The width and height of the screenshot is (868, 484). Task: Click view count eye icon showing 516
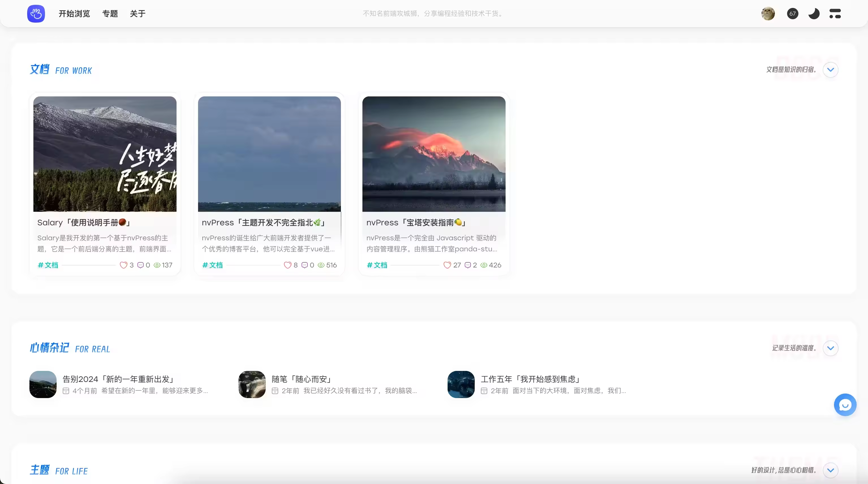[x=321, y=265]
